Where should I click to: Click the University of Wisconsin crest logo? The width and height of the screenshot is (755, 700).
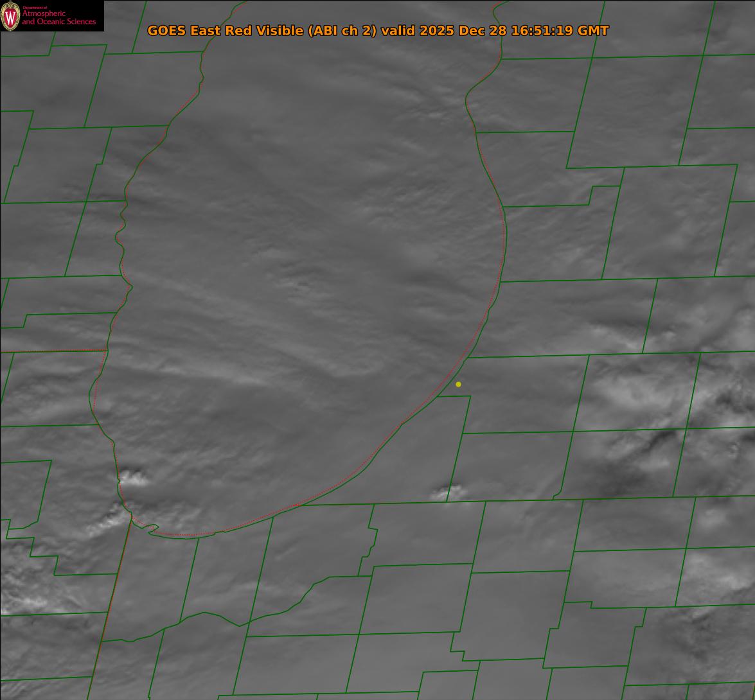coord(11,16)
